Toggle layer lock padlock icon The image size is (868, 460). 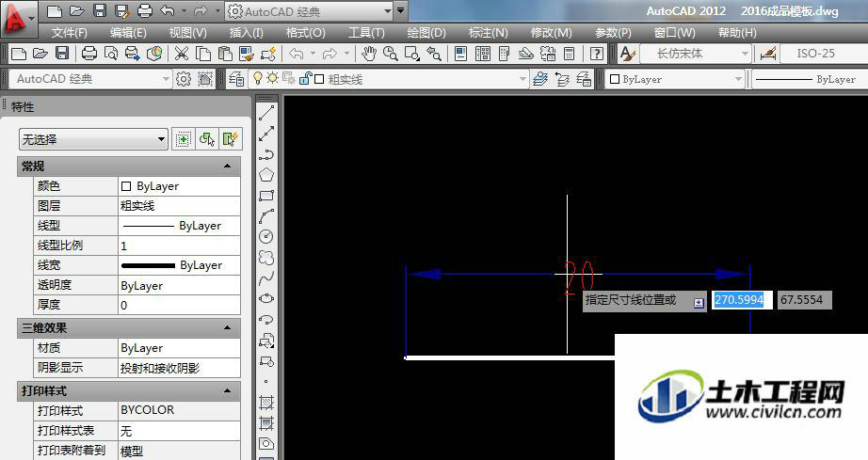[304, 78]
